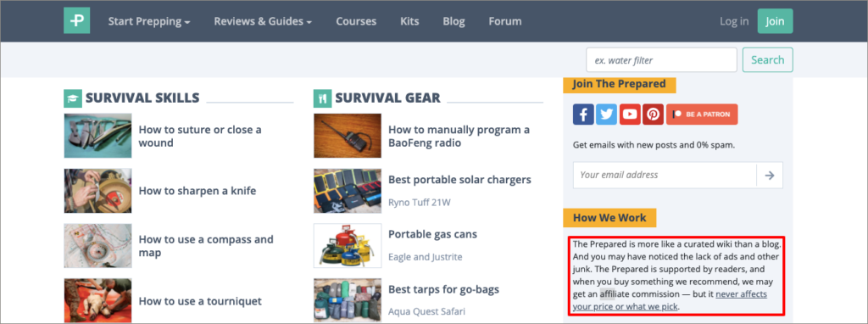Click 'Ryno Tuff 21W' text
The height and width of the screenshot is (324, 868).
419,202
